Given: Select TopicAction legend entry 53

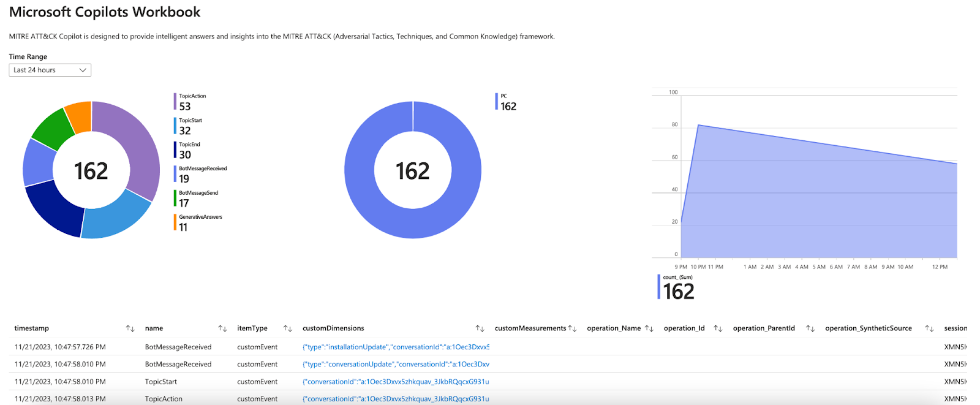Looking at the screenshot, I should tap(190, 102).
